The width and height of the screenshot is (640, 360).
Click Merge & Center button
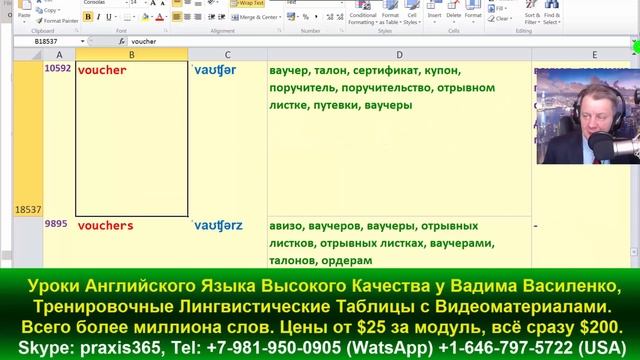[254, 17]
